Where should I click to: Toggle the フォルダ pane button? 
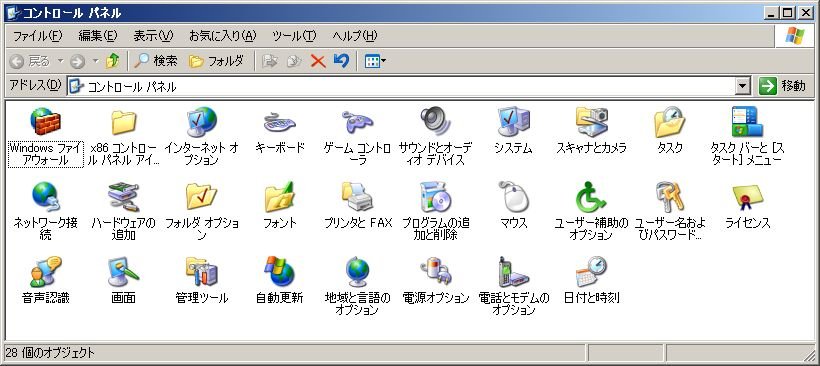click(217, 62)
